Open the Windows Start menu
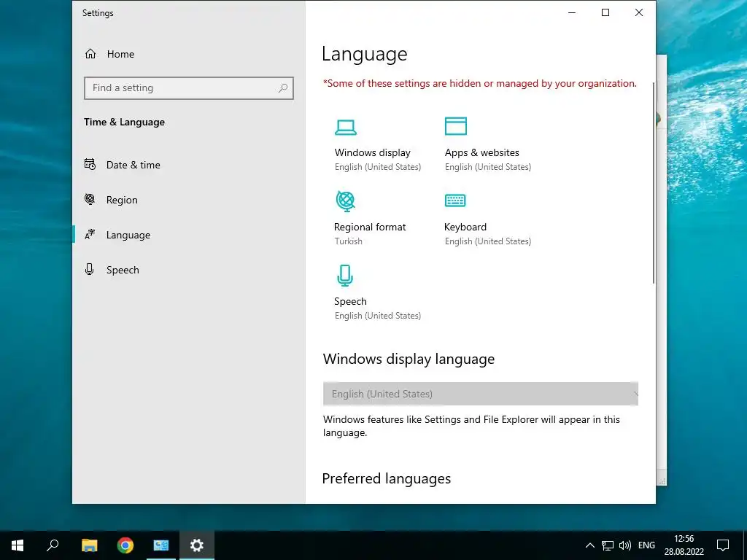 click(x=18, y=545)
